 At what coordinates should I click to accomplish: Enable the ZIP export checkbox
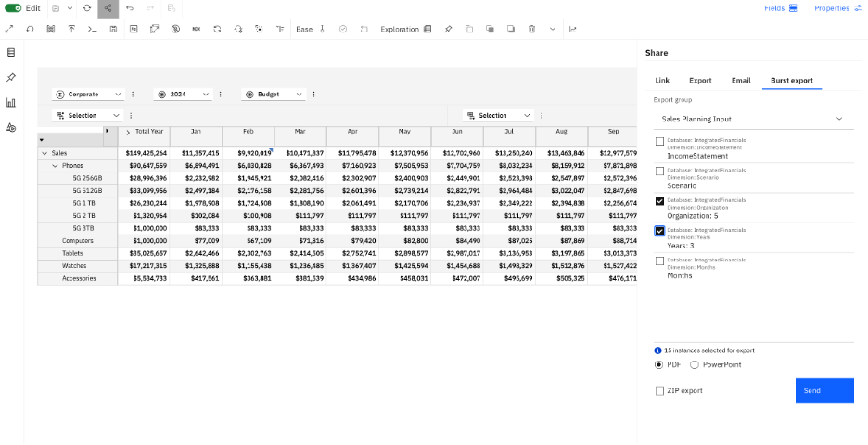(659, 390)
